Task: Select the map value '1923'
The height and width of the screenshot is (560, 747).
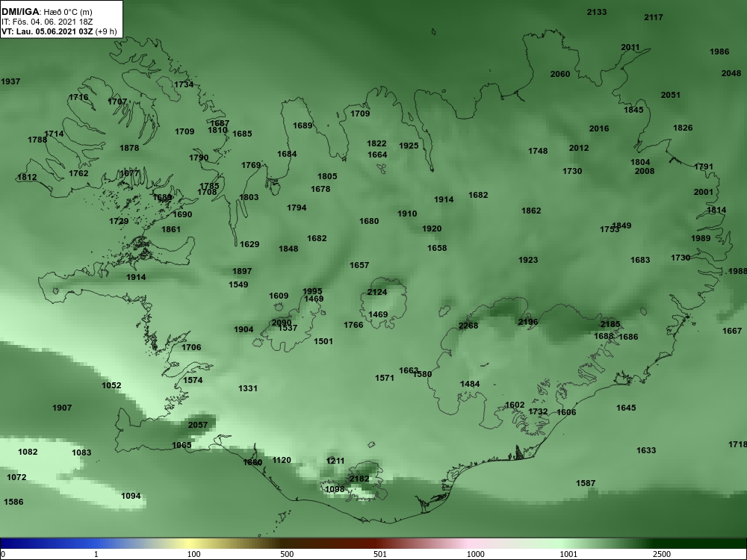Action: (x=528, y=260)
